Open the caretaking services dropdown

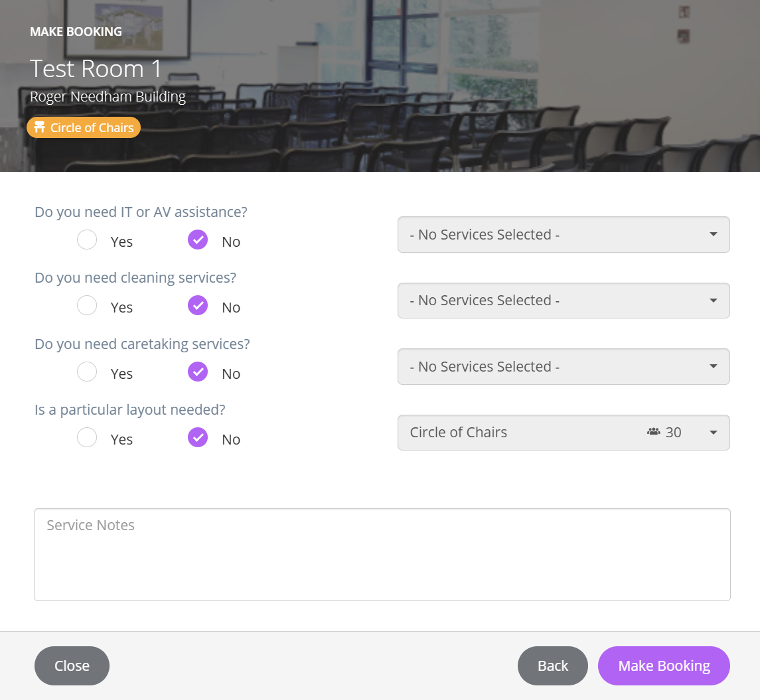pyautogui.click(x=564, y=367)
